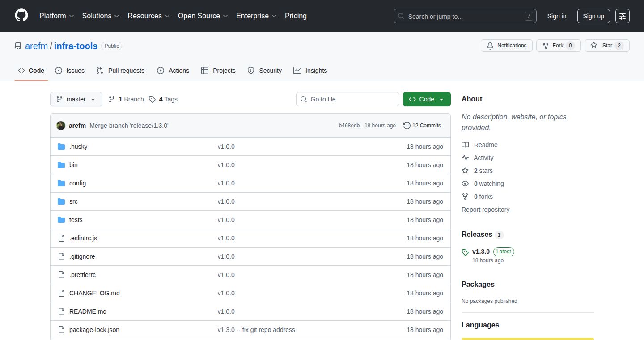Viewport: 644px width, 340px height.
Task: Click the bin folder icon
Action: click(61, 165)
